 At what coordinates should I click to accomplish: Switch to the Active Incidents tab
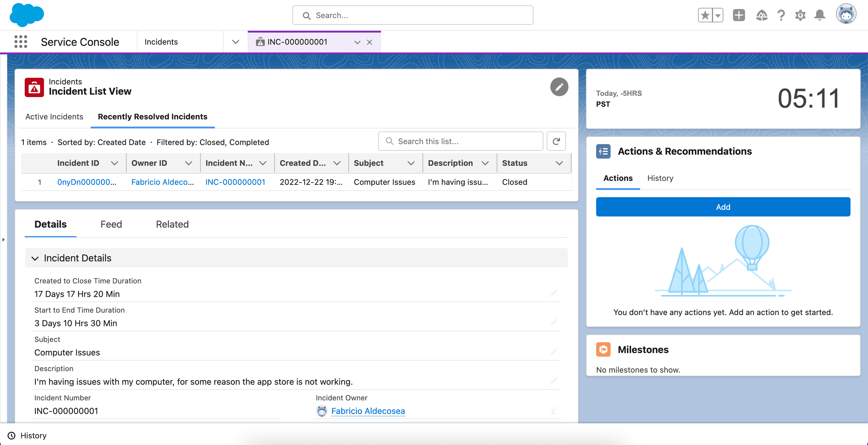54,116
